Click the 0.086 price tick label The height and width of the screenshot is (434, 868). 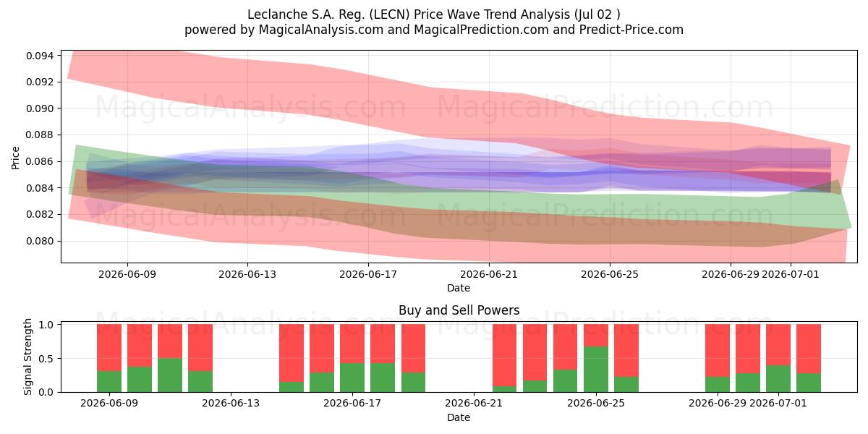[41, 161]
